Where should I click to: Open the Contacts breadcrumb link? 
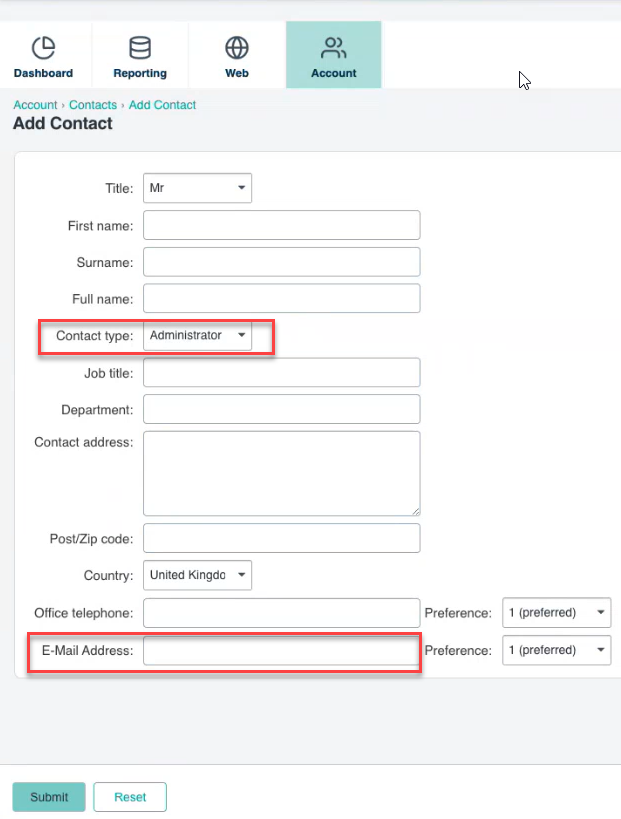click(x=93, y=104)
